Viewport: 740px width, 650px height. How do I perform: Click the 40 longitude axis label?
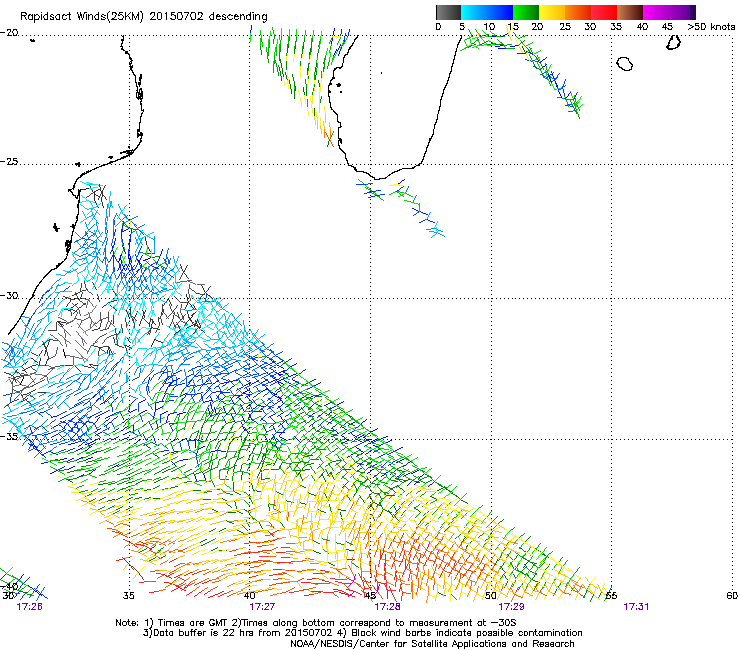tap(250, 596)
